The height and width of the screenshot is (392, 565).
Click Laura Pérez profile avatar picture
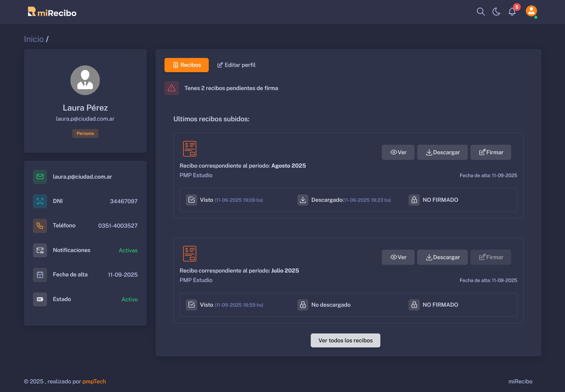85,80
